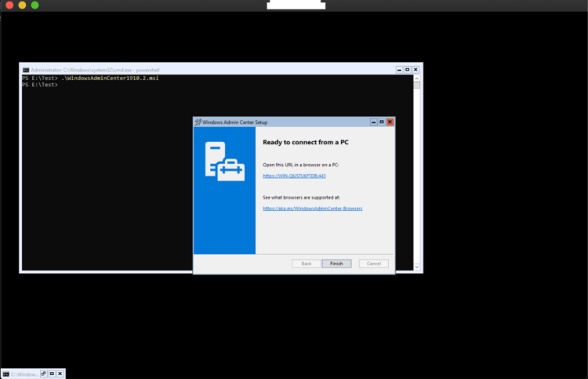Image resolution: width=588 pixels, height=379 pixels.
Task: Click the Administrator PowerShell window title text
Action: [95, 70]
